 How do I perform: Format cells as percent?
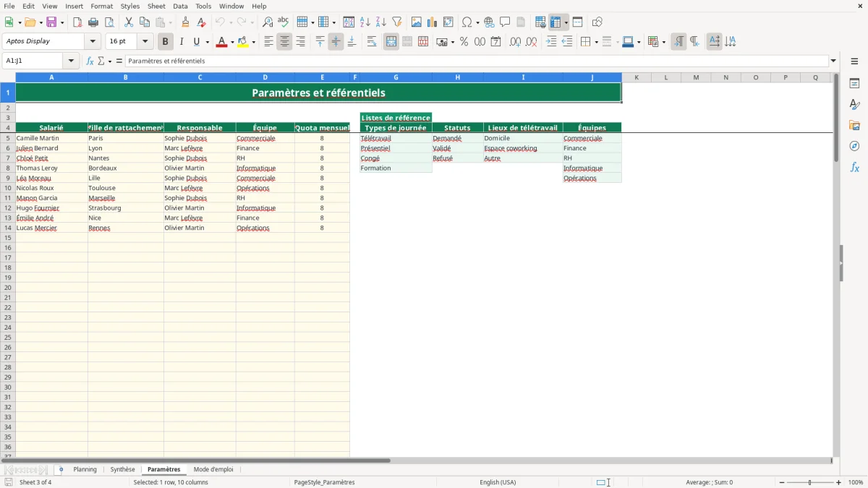click(464, 42)
